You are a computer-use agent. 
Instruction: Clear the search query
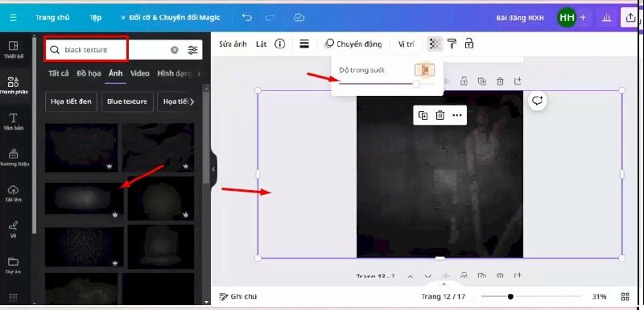coord(175,50)
